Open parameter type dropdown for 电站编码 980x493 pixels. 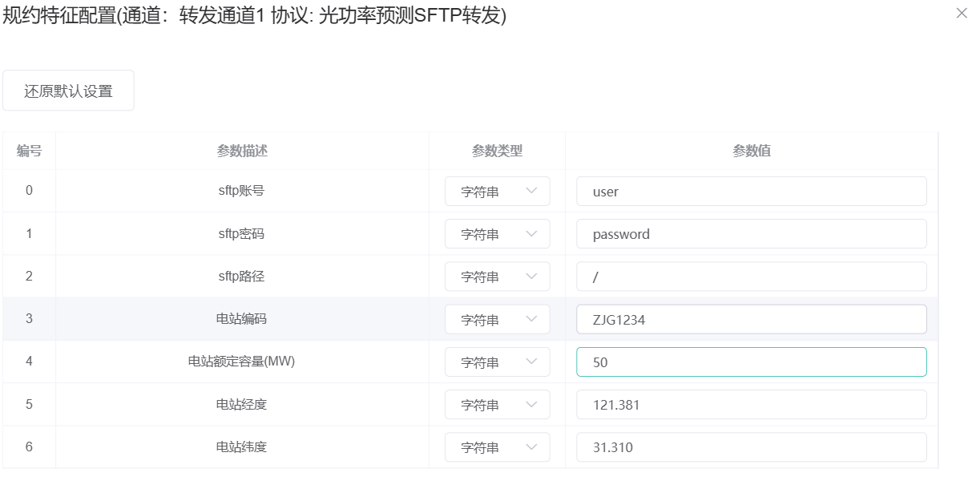point(498,319)
